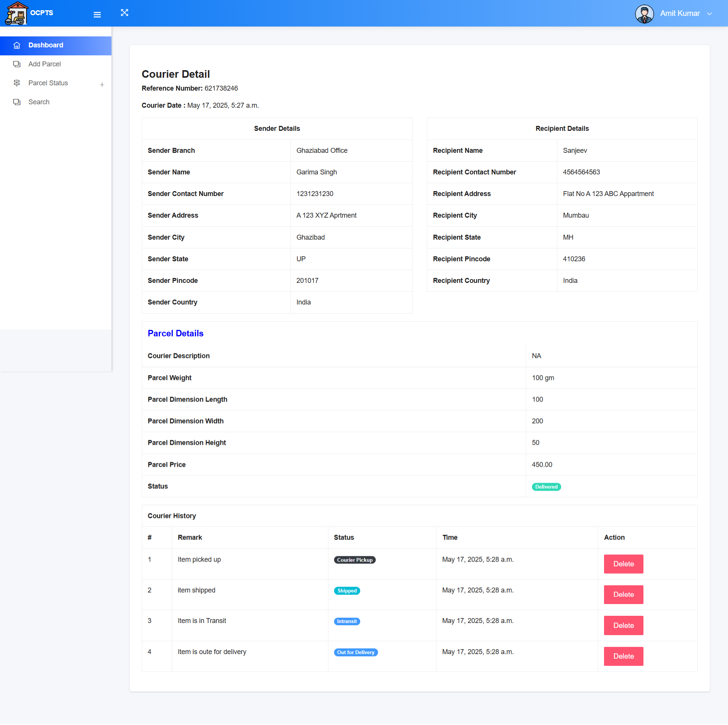The height and width of the screenshot is (725, 728).
Task: Click sender name 'Garima Singh'
Action: (317, 172)
